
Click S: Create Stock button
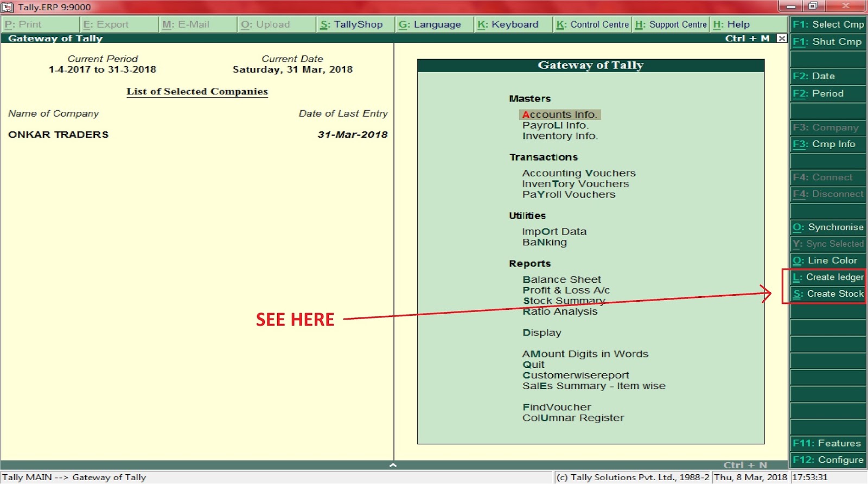pyautogui.click(x=828, y=294)
